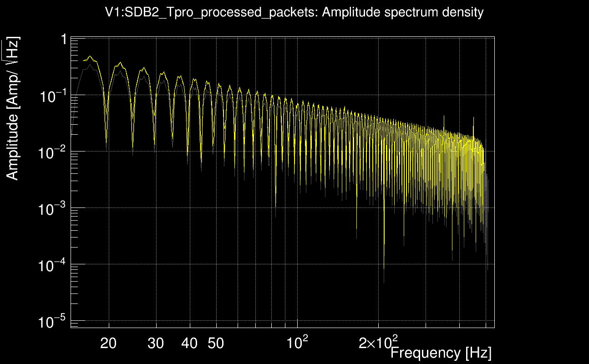This screenshot has width=589, height=364.
Task: Click the 50 tick on frequency axis
Action: [x=216, y=343]
